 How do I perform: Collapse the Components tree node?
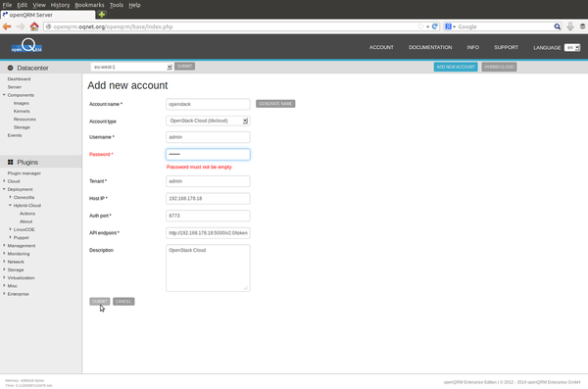[x=4, y=95]
